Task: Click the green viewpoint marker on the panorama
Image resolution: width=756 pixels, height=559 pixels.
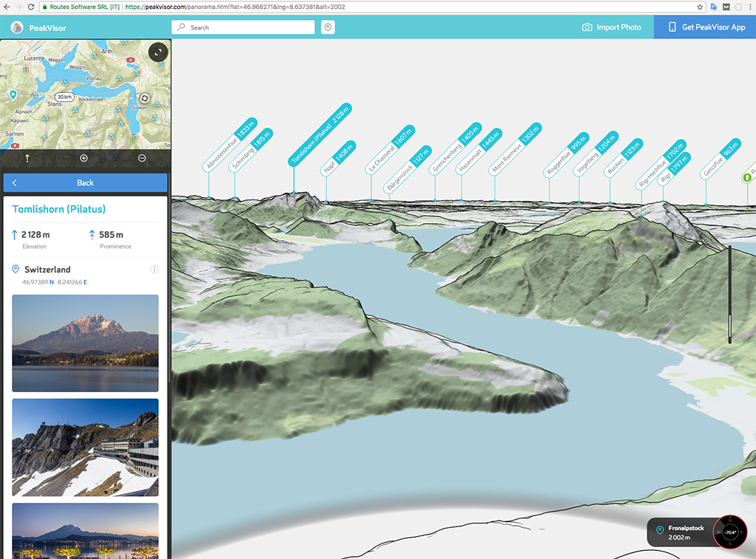Action: tap(747, 177)
